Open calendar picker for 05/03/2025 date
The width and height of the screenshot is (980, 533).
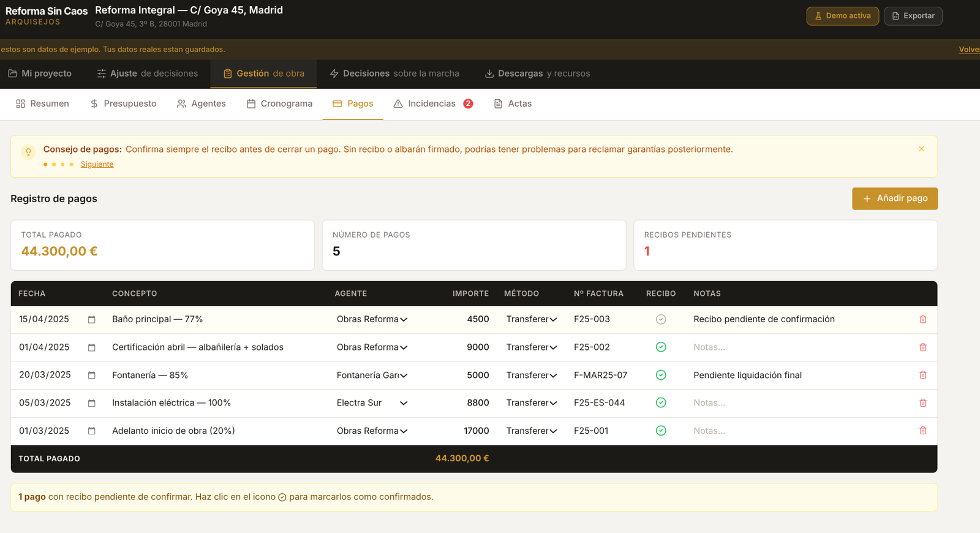click(x=92, y=403)
